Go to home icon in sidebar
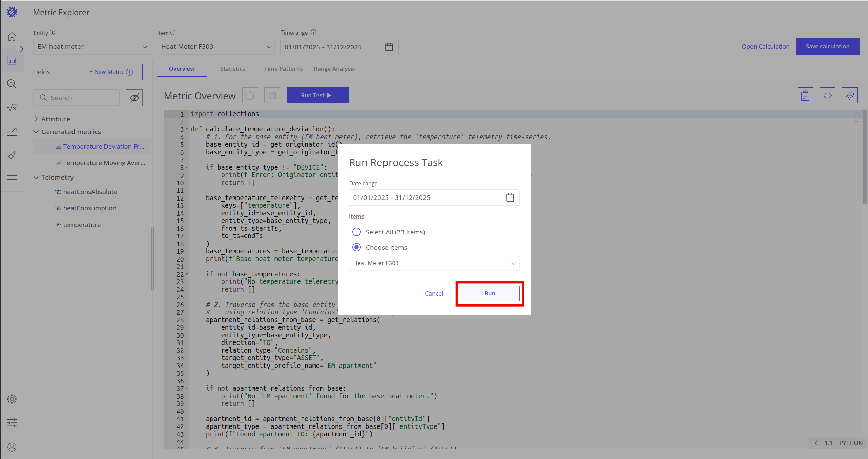The width and height of the screenshot is (868, 459). click(x=12, y=36)
